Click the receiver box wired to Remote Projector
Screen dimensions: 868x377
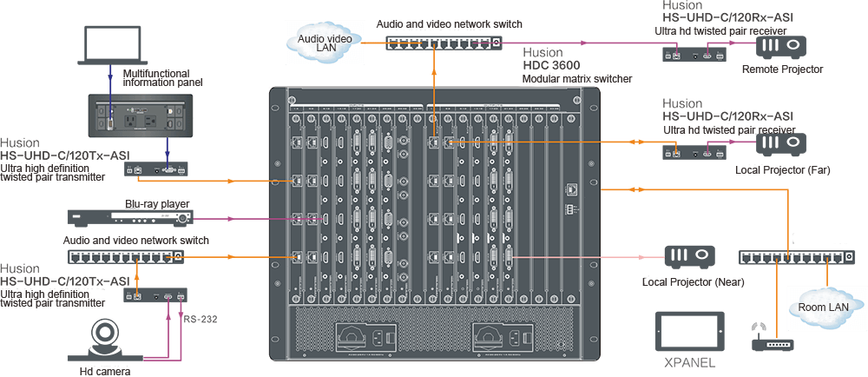(694, 54)
